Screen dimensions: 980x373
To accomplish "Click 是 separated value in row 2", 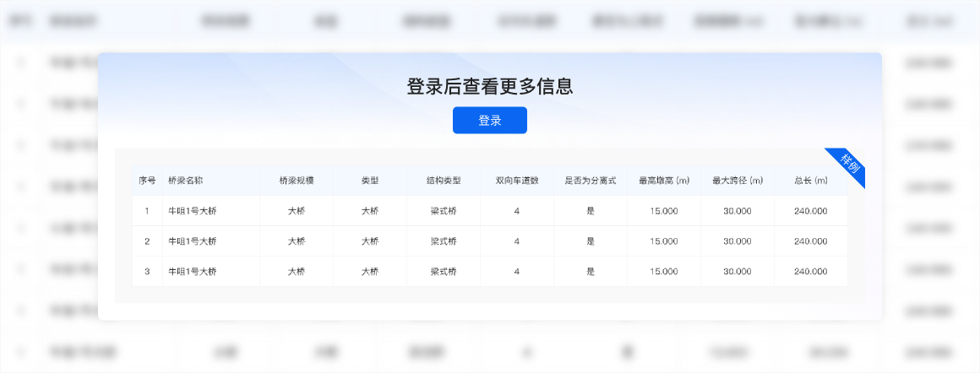I will [x=591, y=241].
